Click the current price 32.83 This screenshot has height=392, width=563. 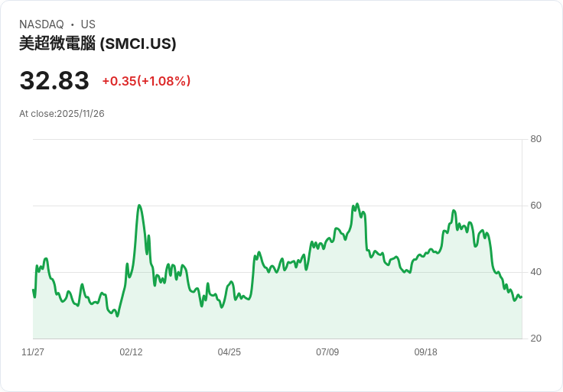[54, 81]
